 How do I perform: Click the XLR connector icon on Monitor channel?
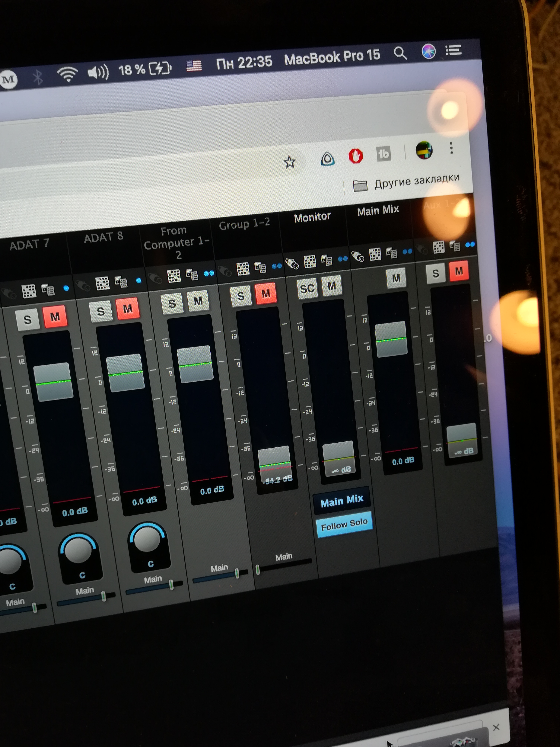pos(292,263)
